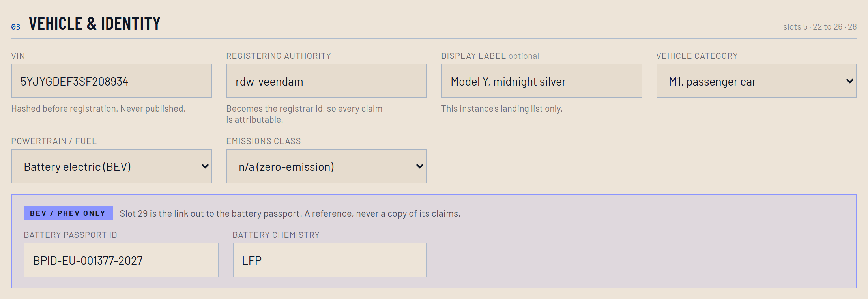Click the EMISSIONS CLASS label
The height and width of the screenshot is (299, 868).
click(264, 141)
